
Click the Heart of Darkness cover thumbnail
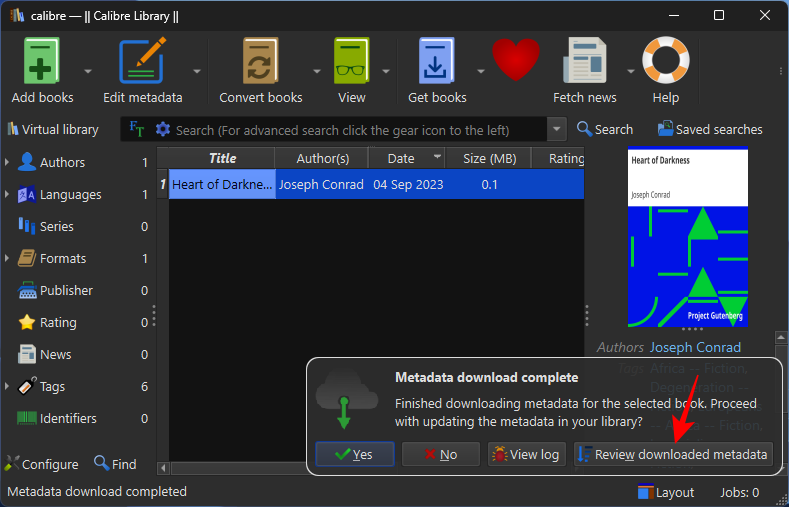pyautogui.click(x=687, y=236)
